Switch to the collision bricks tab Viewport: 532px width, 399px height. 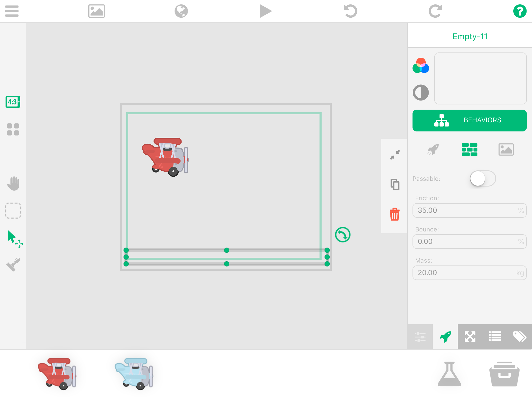click(470, 149)
